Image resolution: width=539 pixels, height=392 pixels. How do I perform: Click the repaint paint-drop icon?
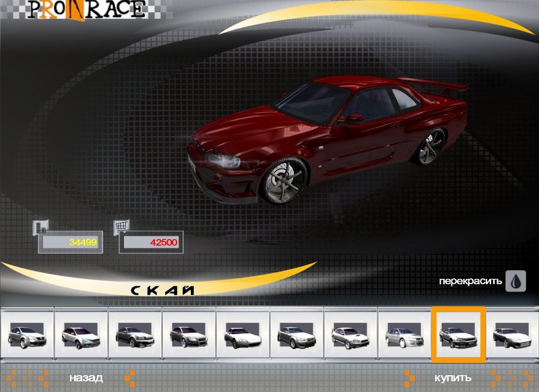point(515,280)
